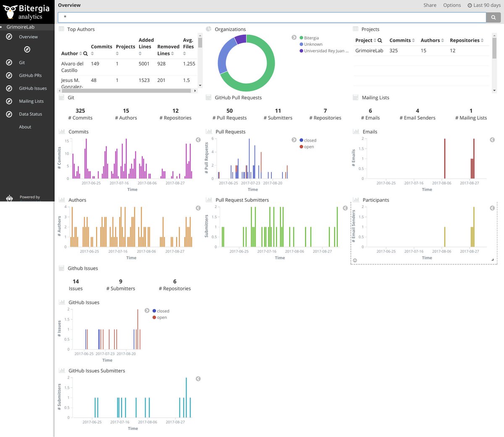
Task: Sort Top Authors table by Added Lines
Action: point(140,54)
